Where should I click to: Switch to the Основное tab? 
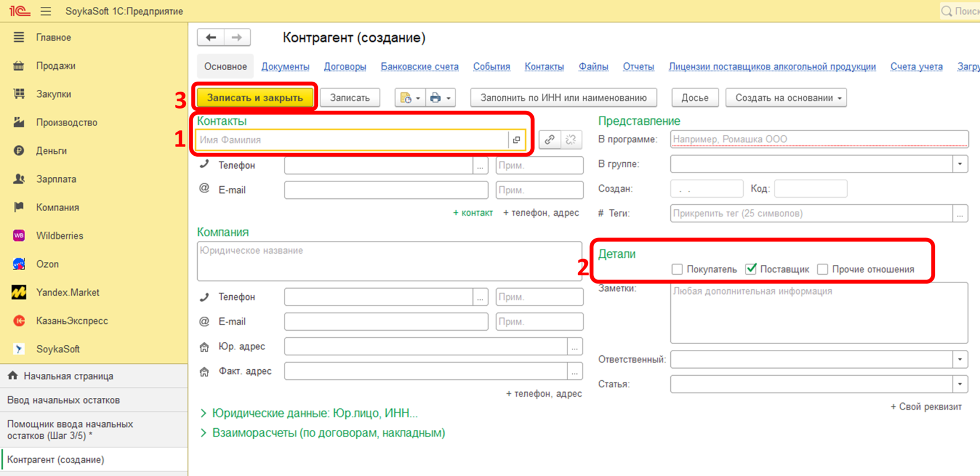coord(225,66)
